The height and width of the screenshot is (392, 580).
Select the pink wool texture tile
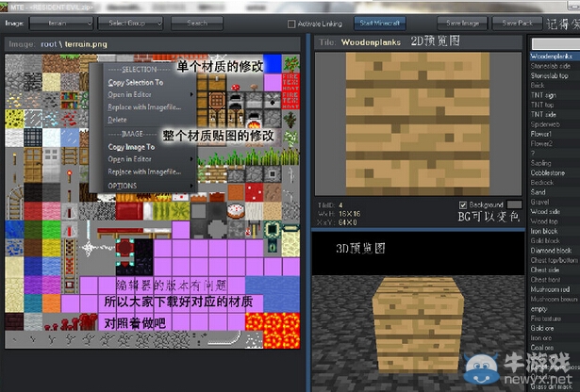[x=52, y=211]
